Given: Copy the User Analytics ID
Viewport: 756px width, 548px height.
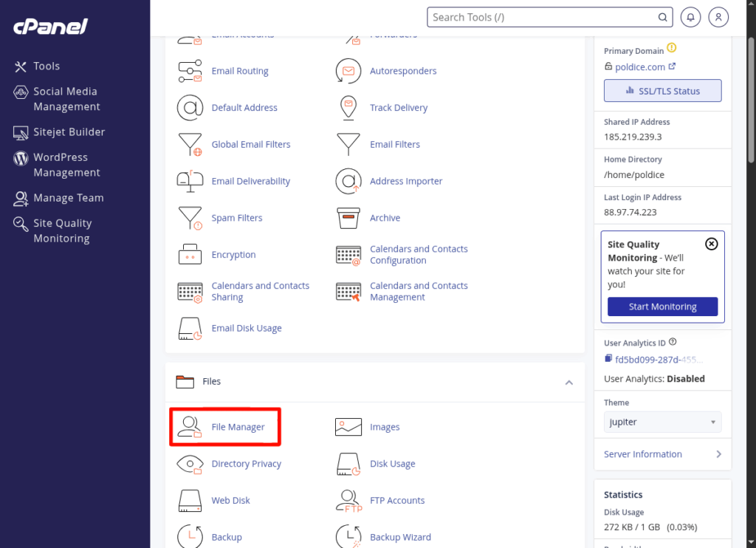Looking at the screenshot, I should click(x=608, y=359).
